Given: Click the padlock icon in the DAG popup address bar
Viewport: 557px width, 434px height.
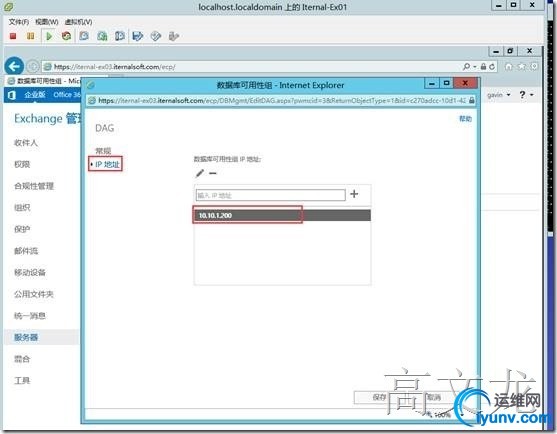Looking at the screenshot, I should pyautogui.click(x=471, y=101).
